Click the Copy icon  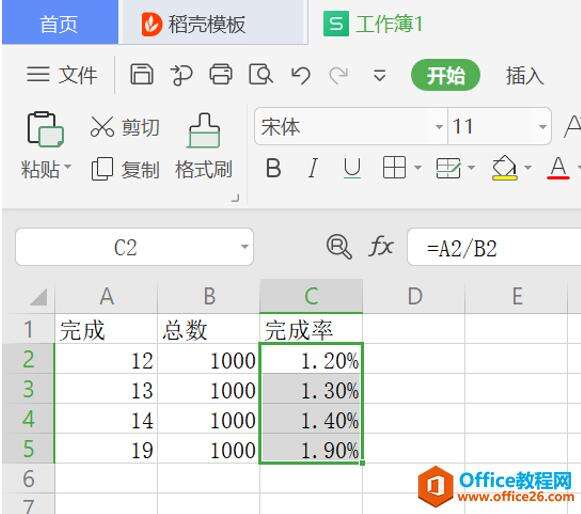pos(102,169)
